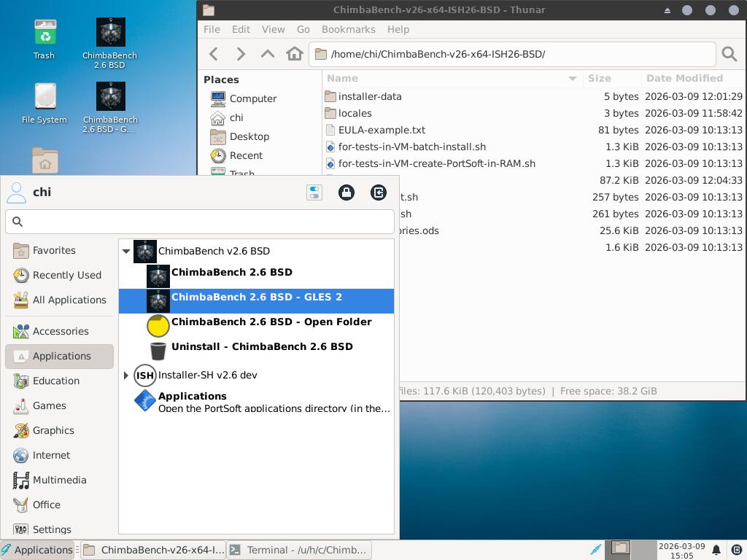Open the Go menu in Thunar
Image resolution: width=747 pixels, height=560 pixels.
pos(303,29)
